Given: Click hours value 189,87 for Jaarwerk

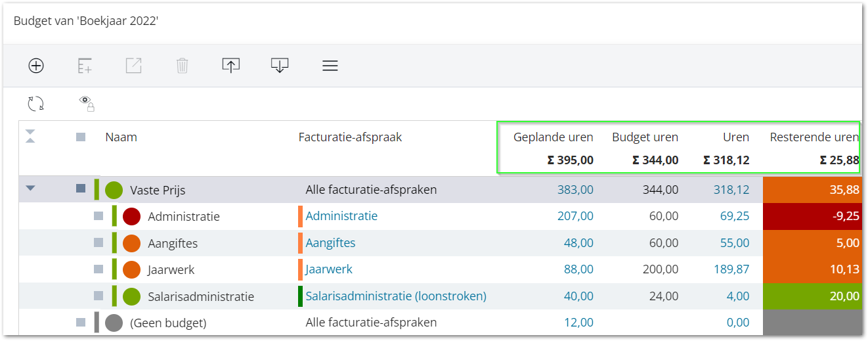Looking at the screenshot, I should 731,269.
